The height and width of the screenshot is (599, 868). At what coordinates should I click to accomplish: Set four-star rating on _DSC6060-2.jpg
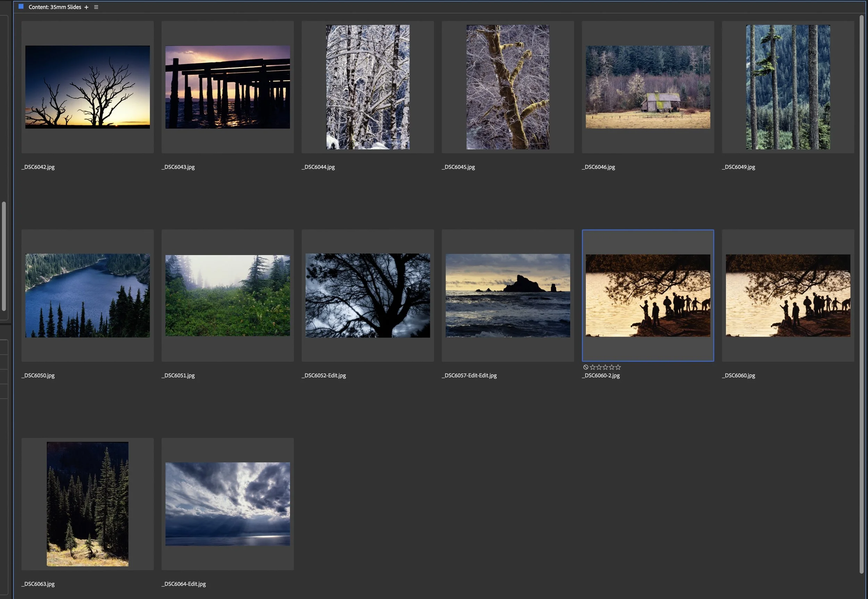612,367
